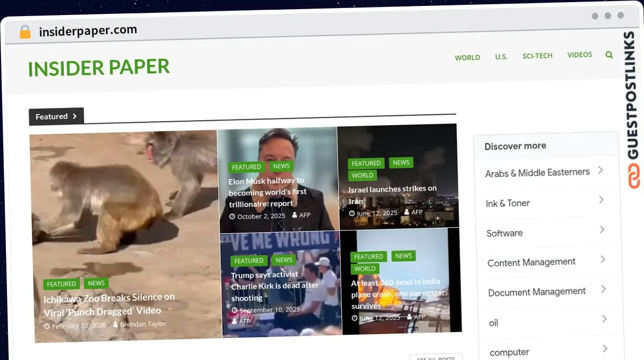Expand the Document Management chevron

tap(603, 289)
